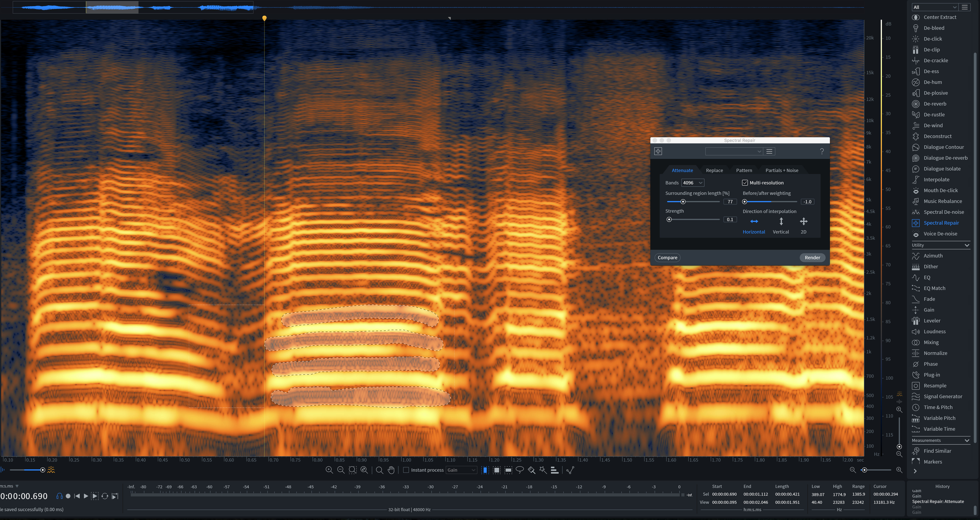This screenshot has height=520, width=980.
Task: Select the frequency selection tool
Action: pyautogui.click(x=508, y=470)
